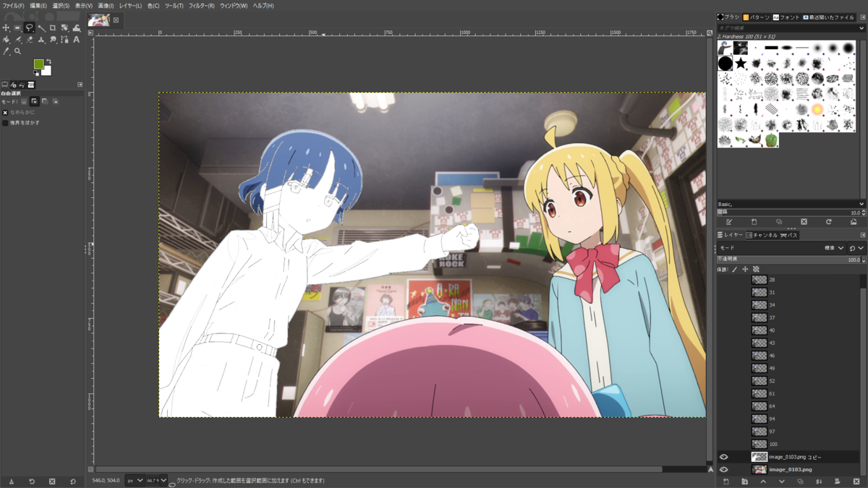Switch to the フォント tab
The image size is (868, 488).
tap(787, 17)
